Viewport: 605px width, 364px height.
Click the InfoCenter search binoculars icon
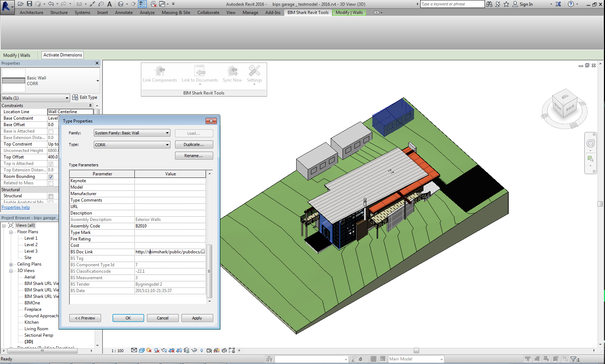489,4
